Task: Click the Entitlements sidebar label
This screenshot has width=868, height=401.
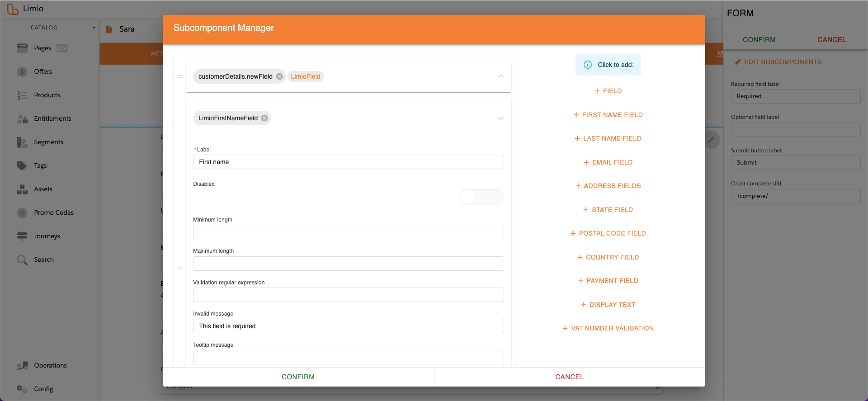Action: point(52,118)
